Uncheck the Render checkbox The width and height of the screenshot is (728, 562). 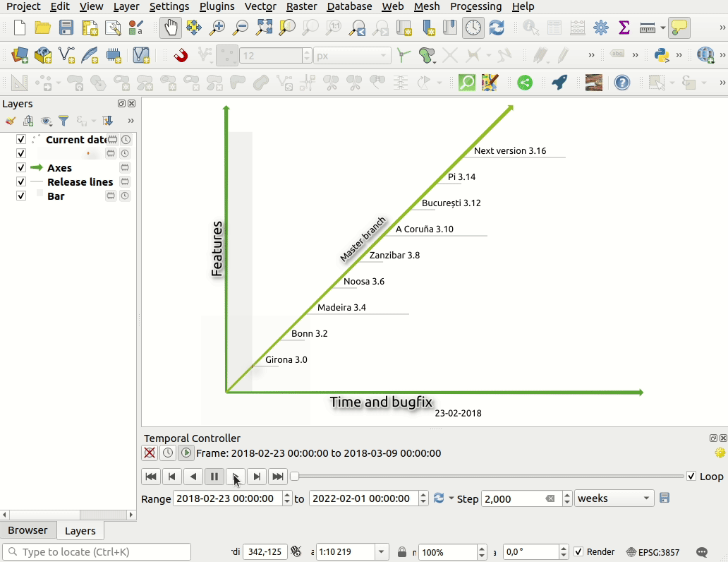point(578,552)
